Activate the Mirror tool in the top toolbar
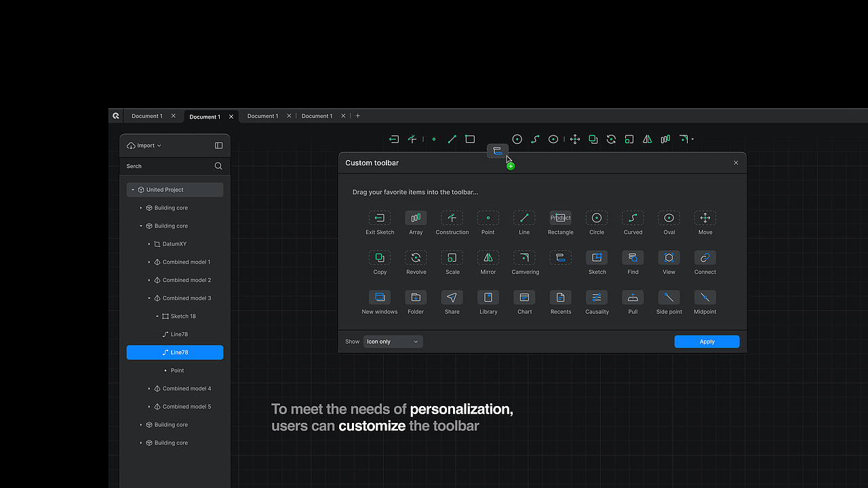Viewport: 868px width, 488px height. pos(648,139)
